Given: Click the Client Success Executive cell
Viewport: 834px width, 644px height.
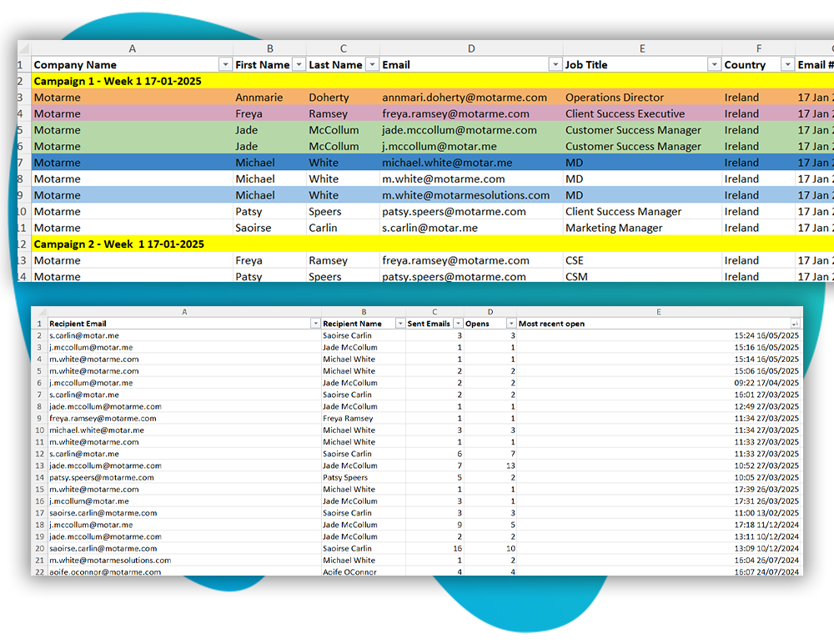Looking at the screenshot, I should click(x=625, y=114).
